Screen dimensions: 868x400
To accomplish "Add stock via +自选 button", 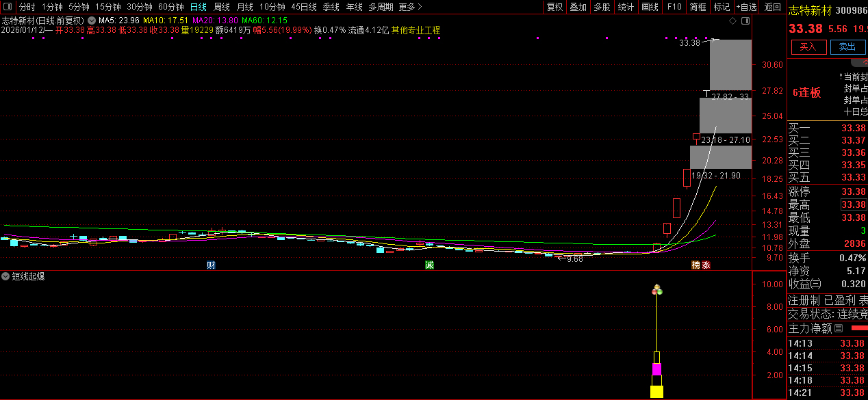I will (x=746, y=7).
